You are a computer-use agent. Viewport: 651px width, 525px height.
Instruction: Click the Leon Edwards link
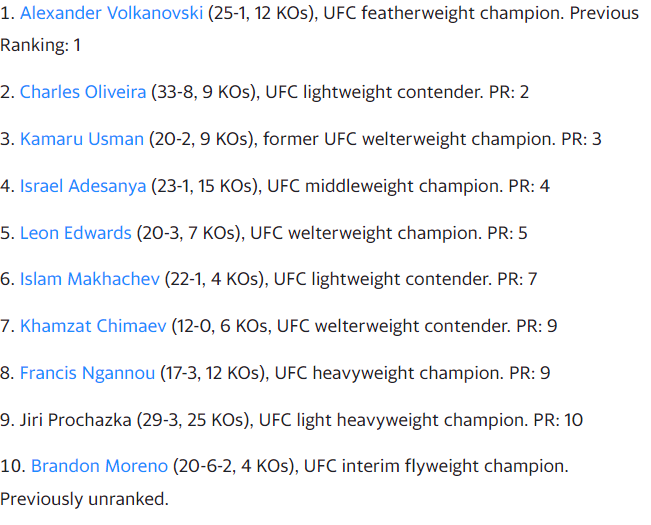(x=76, y=233)
